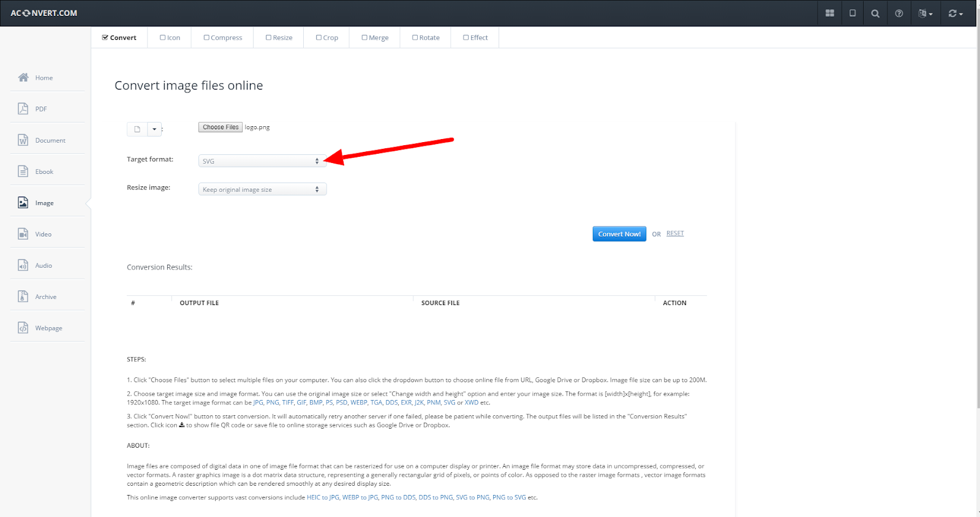
Task: Open the Target format SVG dropdown
Action: tap(262, 161)
